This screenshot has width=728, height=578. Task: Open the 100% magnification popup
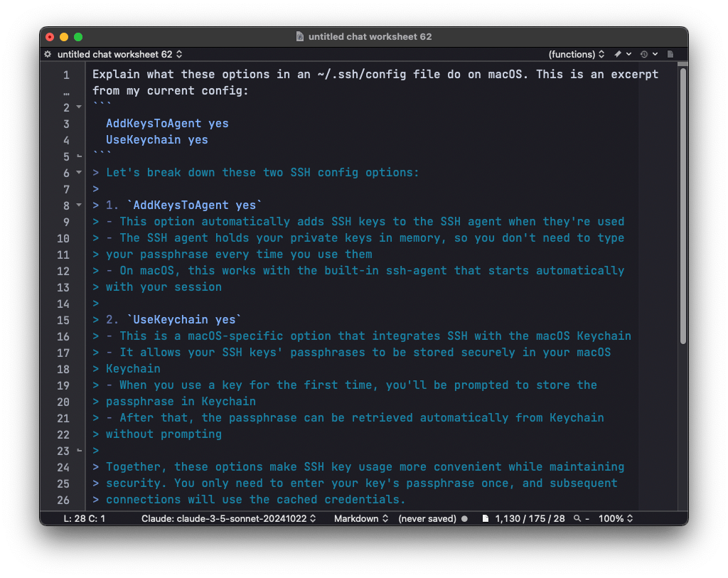point(616,518)
